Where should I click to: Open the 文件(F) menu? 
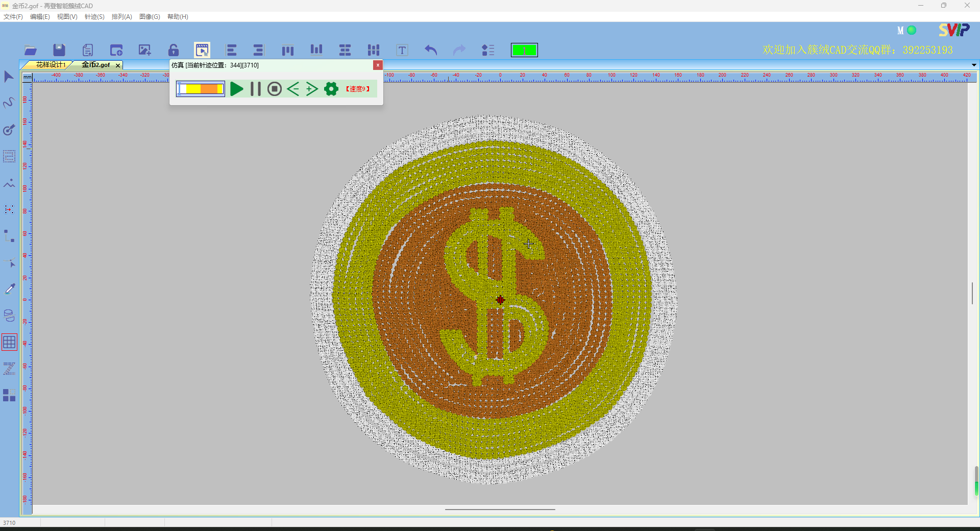coord(13,17)
